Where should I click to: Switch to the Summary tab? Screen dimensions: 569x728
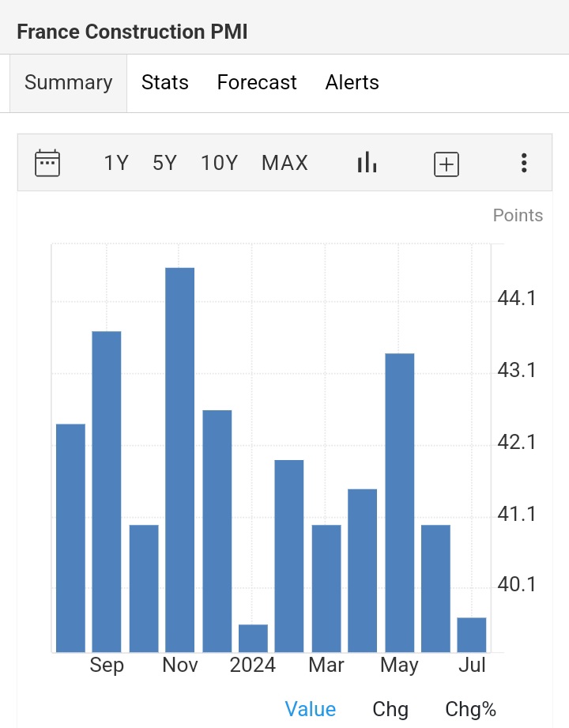68,83
